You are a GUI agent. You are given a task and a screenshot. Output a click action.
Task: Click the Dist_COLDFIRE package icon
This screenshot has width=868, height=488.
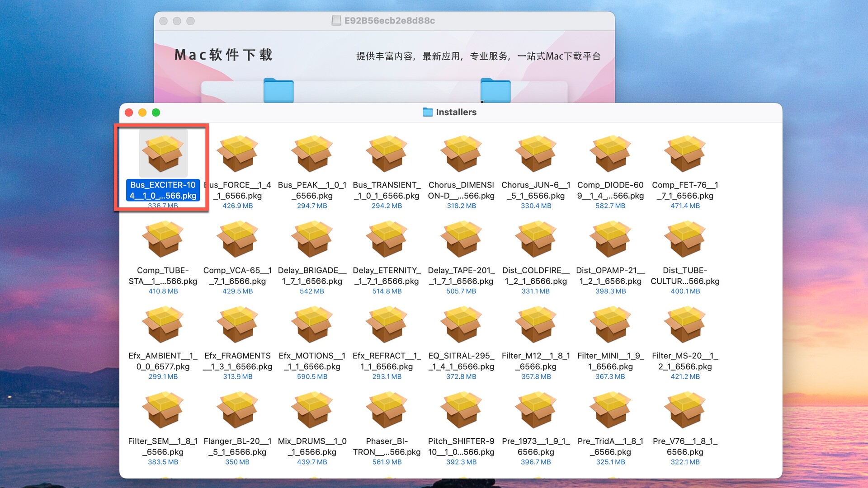(x=536, y=239)
